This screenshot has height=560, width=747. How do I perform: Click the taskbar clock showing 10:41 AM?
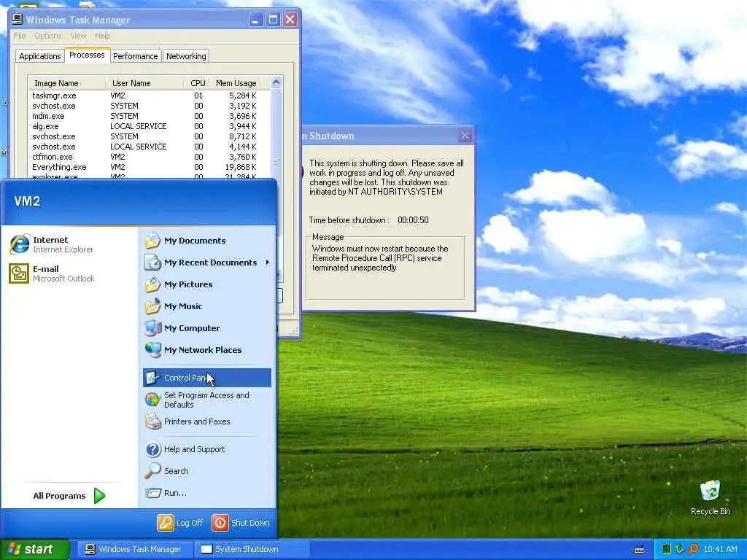point(720,549)
